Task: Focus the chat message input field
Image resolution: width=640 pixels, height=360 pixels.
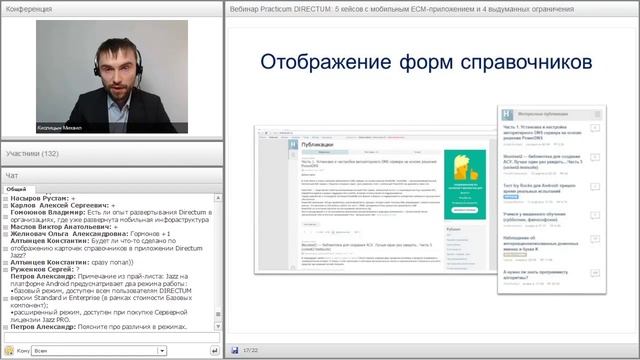Action: [112, 338]
